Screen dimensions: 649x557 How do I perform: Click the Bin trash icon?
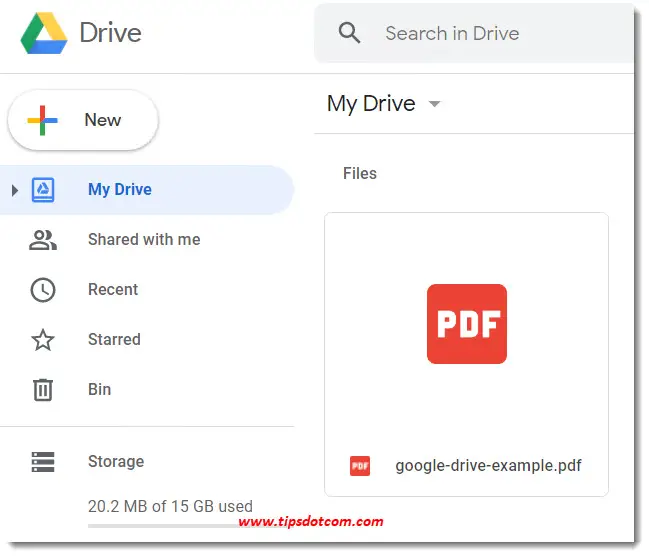tap(43, 390)
